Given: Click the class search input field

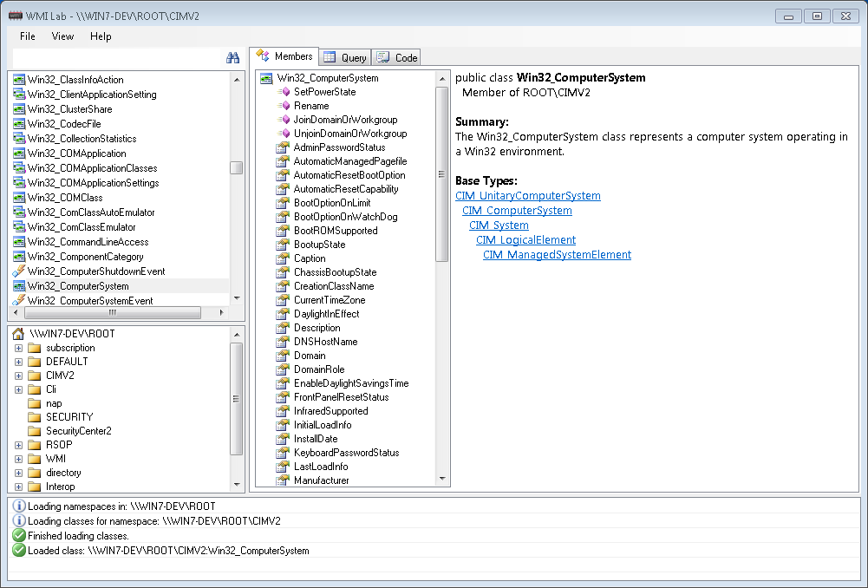Looking at the screenshot, I should click(x=117, y=57).
